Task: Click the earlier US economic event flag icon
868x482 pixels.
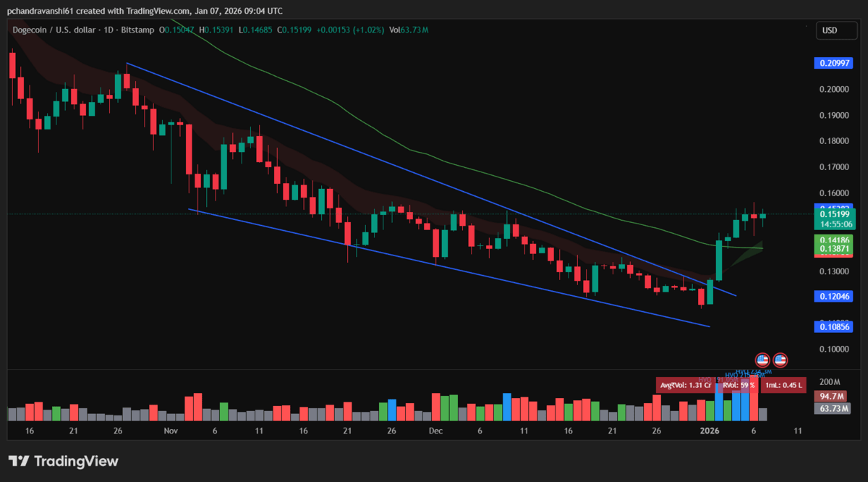Action: 762,359
